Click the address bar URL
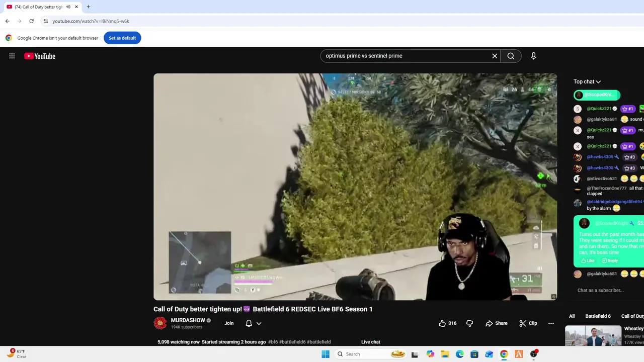 tap(91, 21)
